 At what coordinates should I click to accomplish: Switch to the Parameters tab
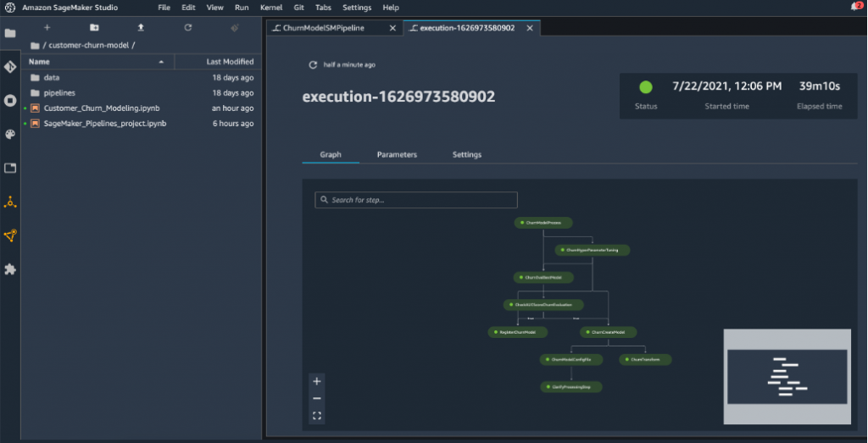pyautogui.click(x=397, y=155)
